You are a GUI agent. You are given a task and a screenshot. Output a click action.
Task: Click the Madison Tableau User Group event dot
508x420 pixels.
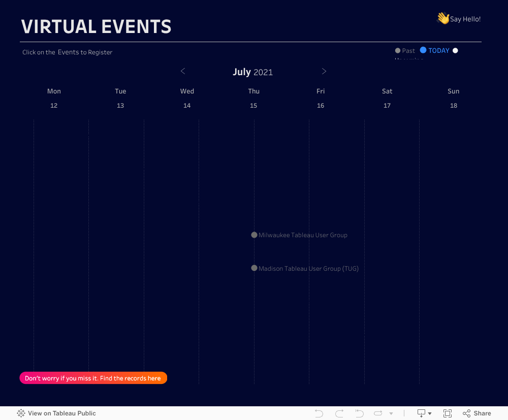tap(255, 268)
